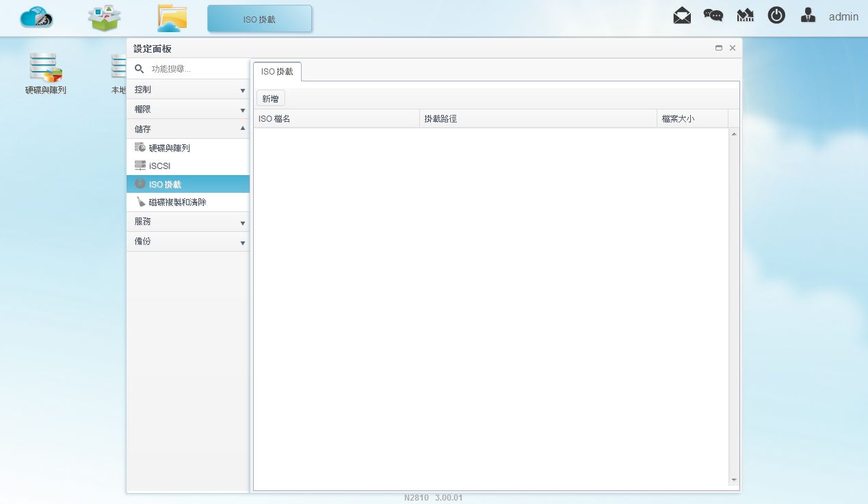Select 磁碟複製和清除 in sidebar
The image size is (868, 504).
pyautogui.click(x=188, y=202)
